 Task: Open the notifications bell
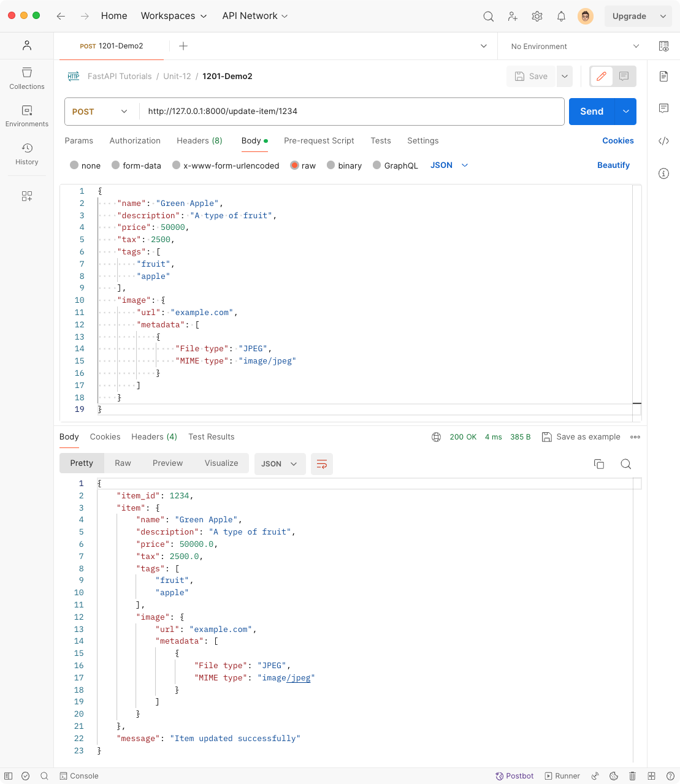tap(561, 17)
